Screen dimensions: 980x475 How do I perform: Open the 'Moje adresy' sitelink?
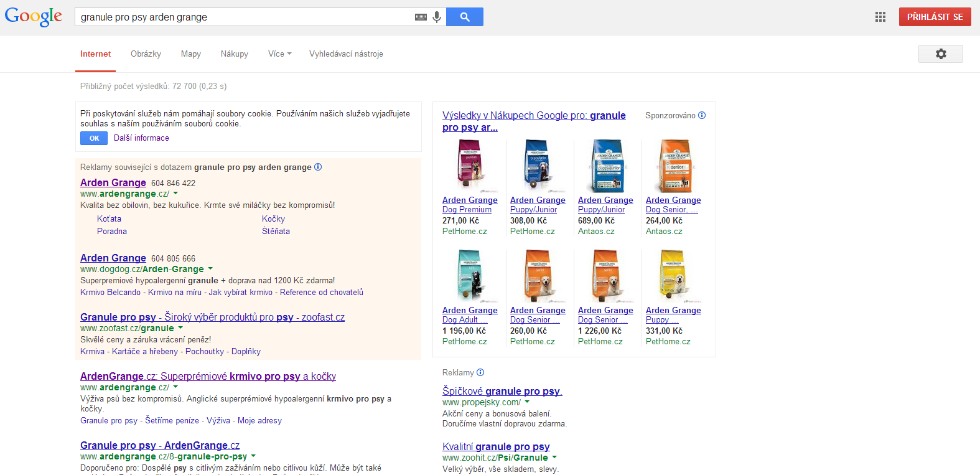[x=259, y=421]
